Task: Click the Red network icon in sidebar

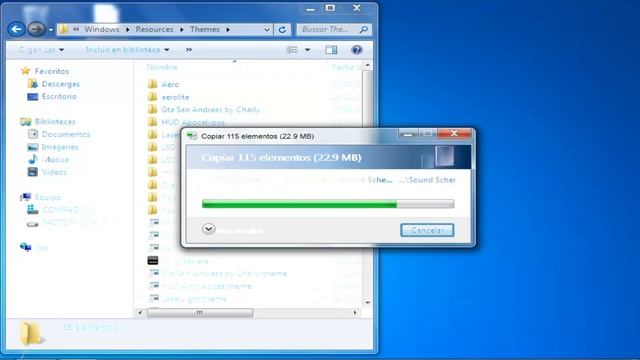Action: pyautogui.click(x=26, y=247)
